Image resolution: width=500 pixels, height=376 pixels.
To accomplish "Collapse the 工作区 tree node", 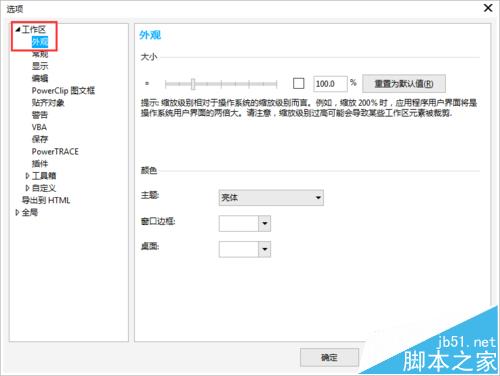I will [18, 30].
